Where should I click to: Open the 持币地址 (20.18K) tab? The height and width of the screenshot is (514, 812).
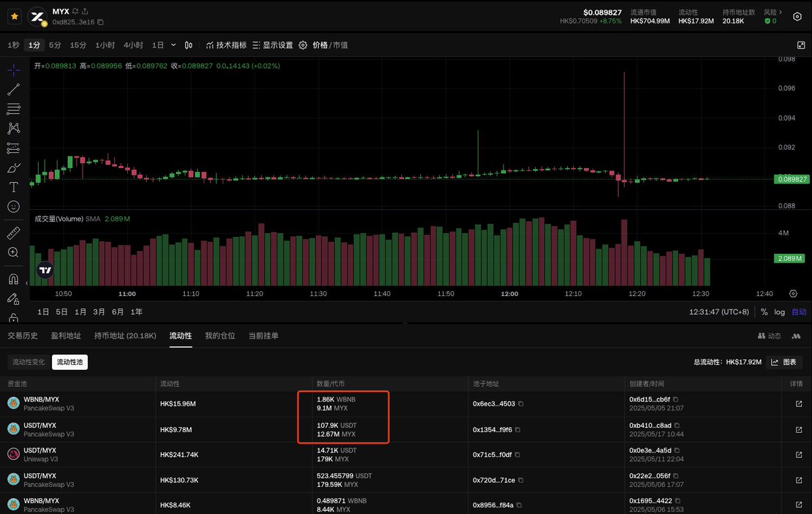(125, 336)
